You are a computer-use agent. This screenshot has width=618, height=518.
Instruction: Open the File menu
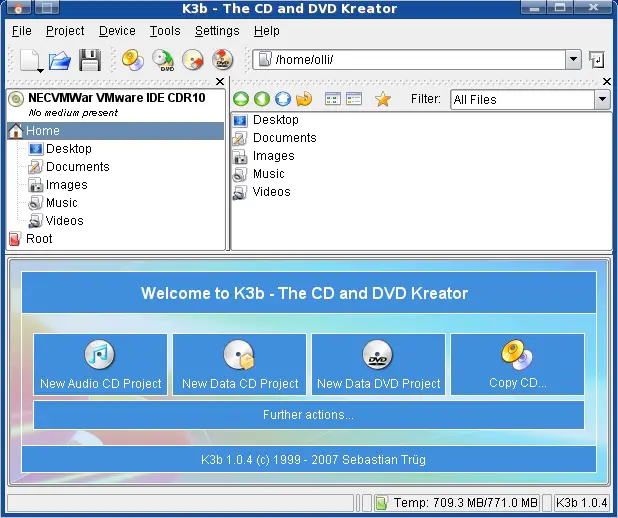click(22, 31)
